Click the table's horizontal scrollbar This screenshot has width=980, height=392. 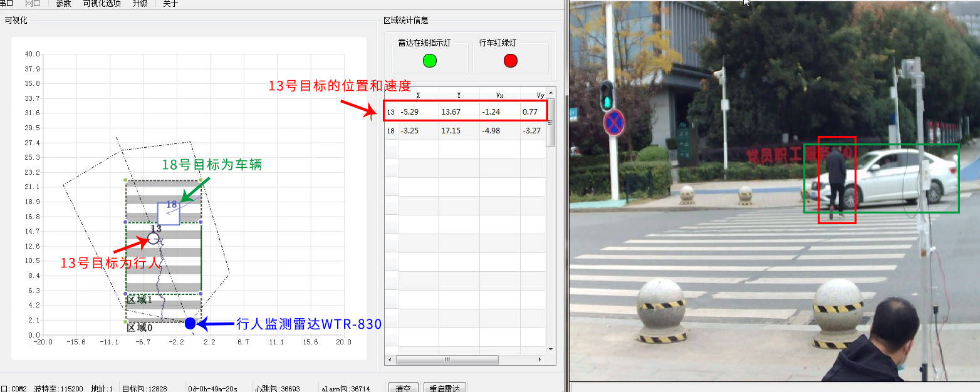point(446,359)
